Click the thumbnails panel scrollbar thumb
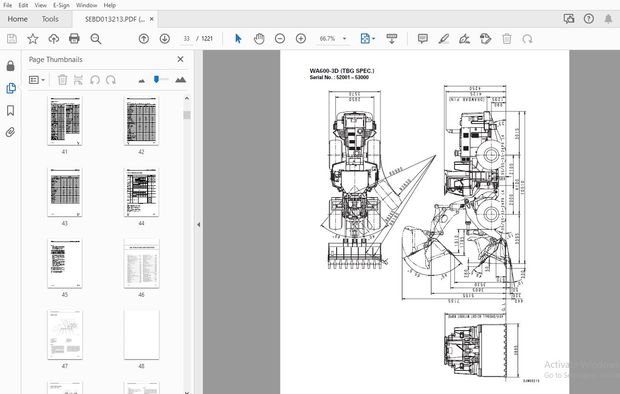 pyautogui.click(x=187, y=115)
